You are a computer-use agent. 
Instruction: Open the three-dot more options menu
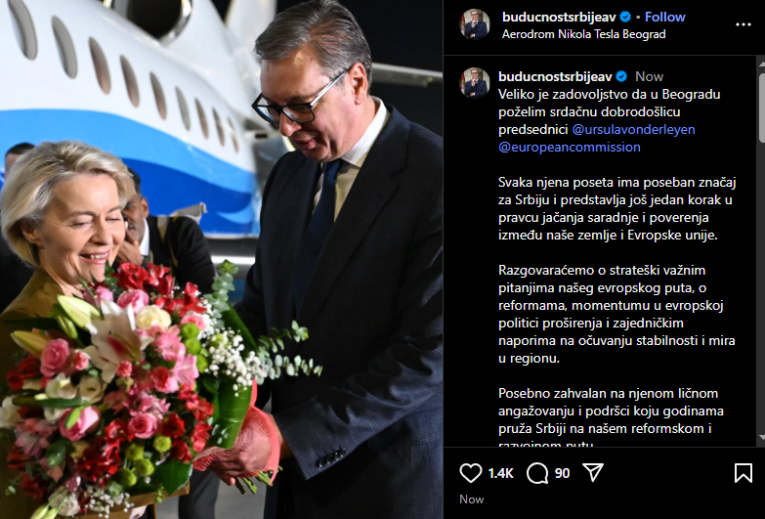(x=743, y=25)
